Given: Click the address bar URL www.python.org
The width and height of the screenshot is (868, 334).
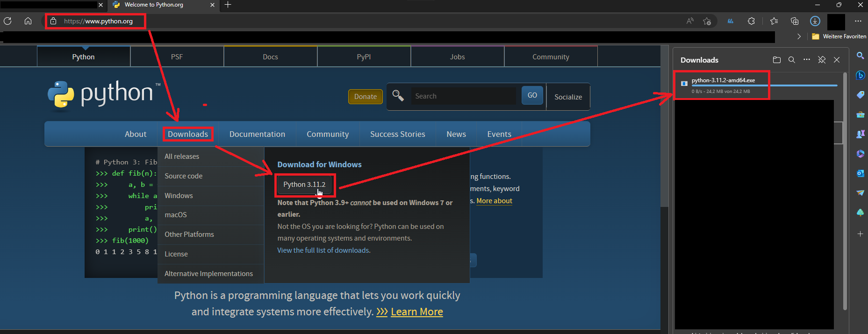Looking at the screenshot, I should (98, 21).
